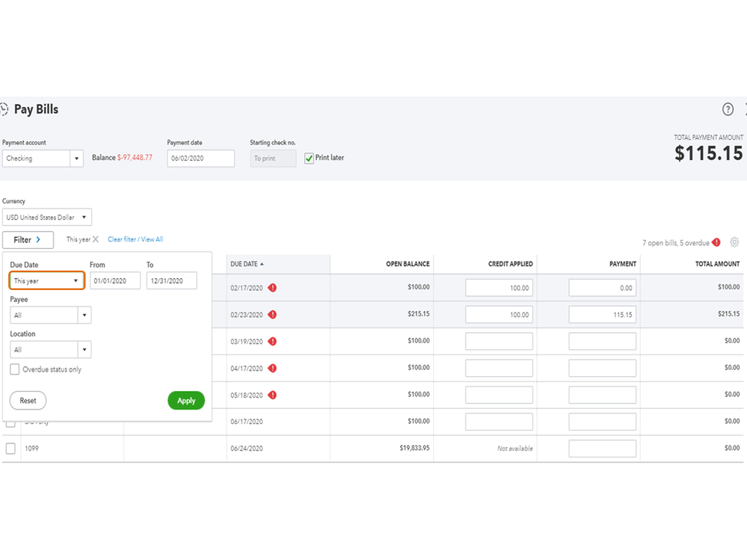747x560 pixels.
Task: Click the green Apply button
Action: point(186,401)
